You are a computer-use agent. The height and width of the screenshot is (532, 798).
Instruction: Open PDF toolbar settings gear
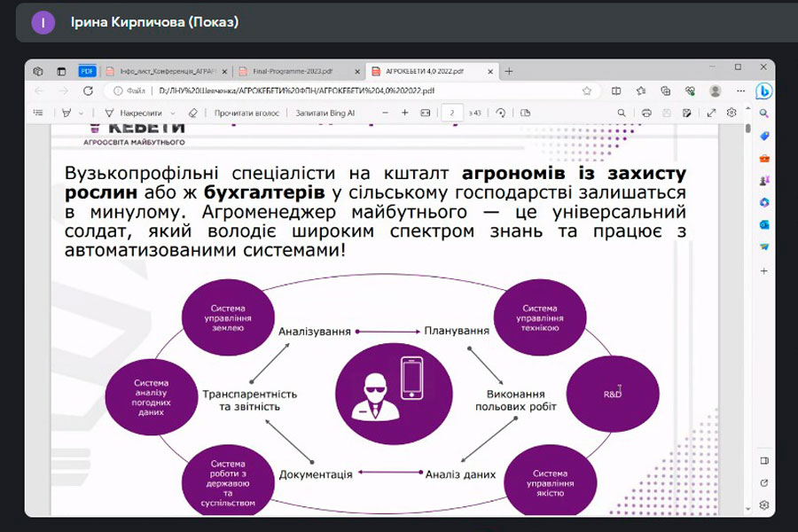[731, 113]
